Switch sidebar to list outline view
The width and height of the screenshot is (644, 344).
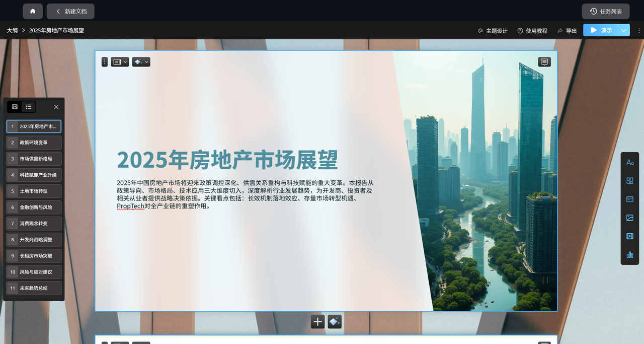[x=29, y=107]
